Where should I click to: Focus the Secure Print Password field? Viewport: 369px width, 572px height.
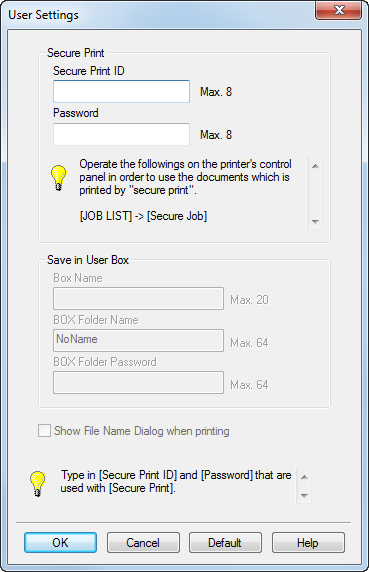coord(121,134)
